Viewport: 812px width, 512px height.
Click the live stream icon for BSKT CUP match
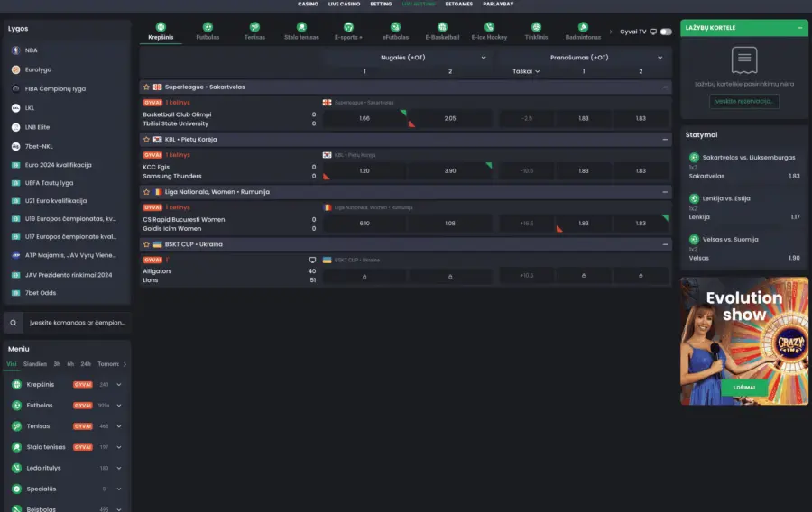[x=313, y=260]
